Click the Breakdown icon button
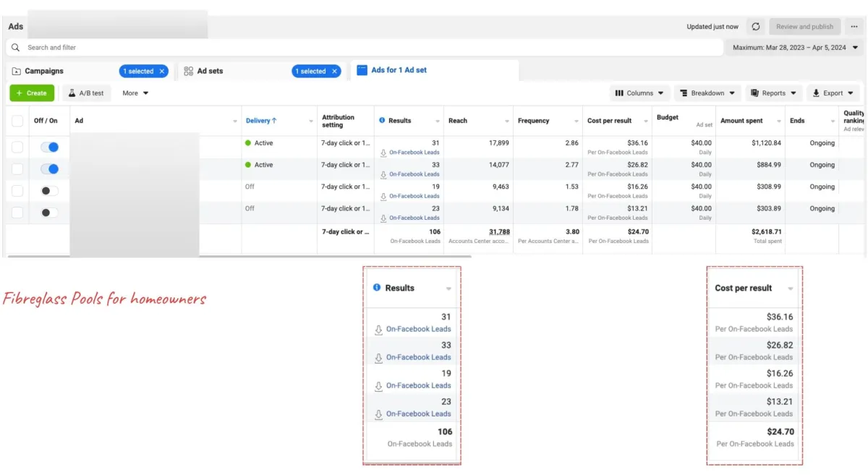Viewport: 868px width, 475px height. click(x=707, y=93)
